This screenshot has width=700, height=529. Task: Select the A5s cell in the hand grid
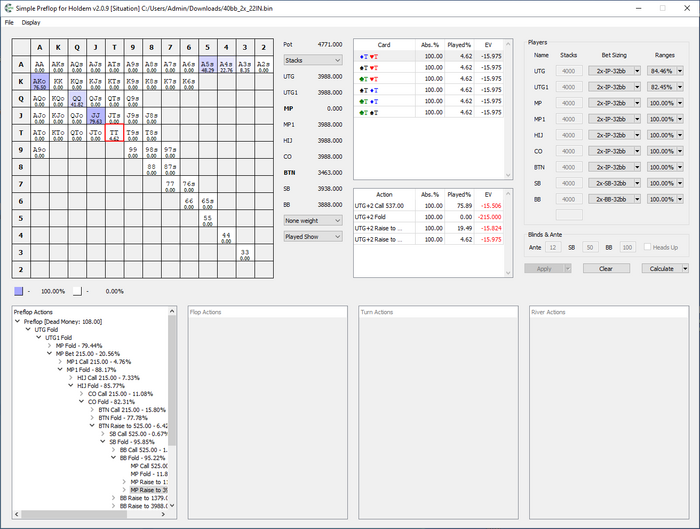point(208,65)
